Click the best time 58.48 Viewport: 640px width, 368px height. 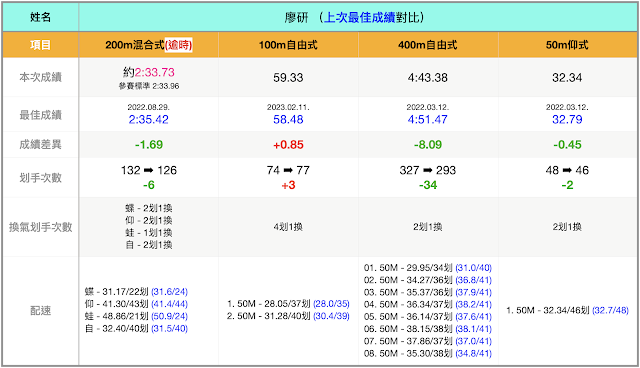[288, 120]
